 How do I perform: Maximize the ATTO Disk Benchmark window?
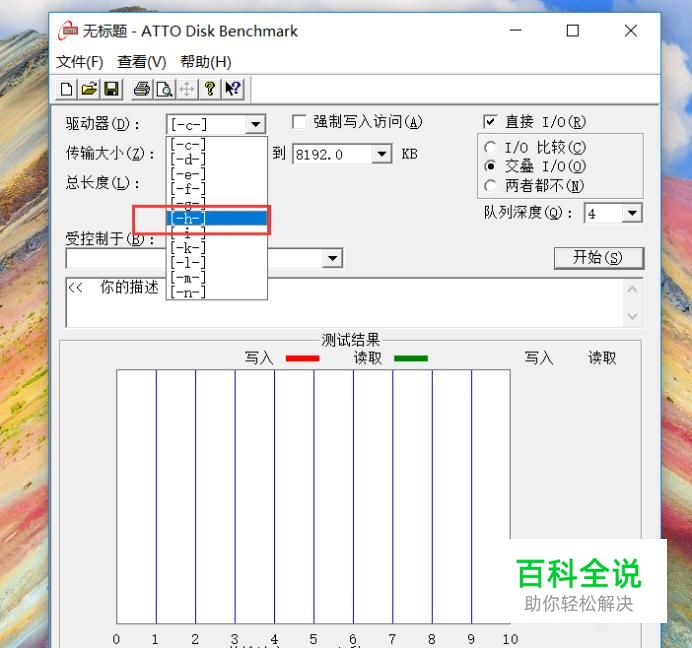pos(573,30)
